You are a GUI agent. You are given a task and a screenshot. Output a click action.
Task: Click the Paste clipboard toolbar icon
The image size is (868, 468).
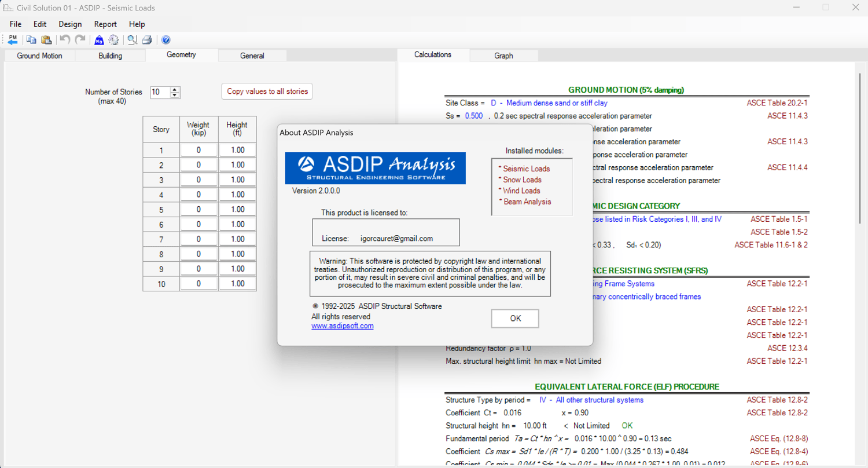(x=46, y=40)
